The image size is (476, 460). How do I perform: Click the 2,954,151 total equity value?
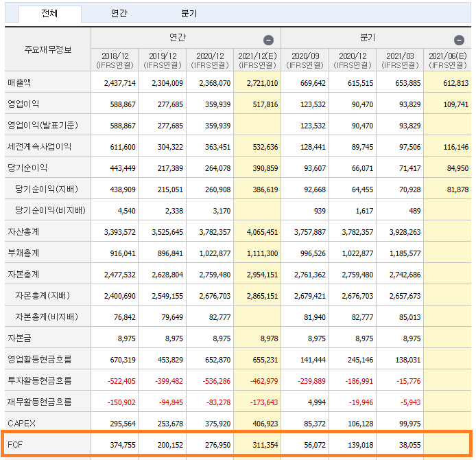262,275
